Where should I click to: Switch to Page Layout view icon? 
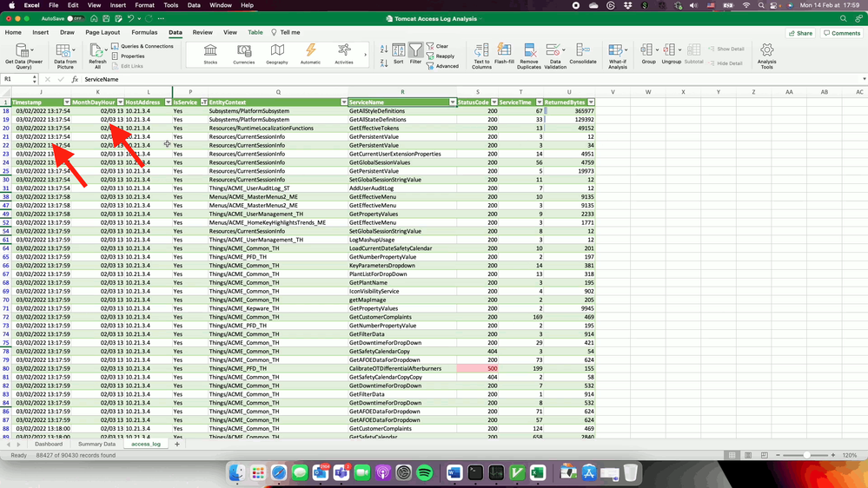tap(748, 455)
